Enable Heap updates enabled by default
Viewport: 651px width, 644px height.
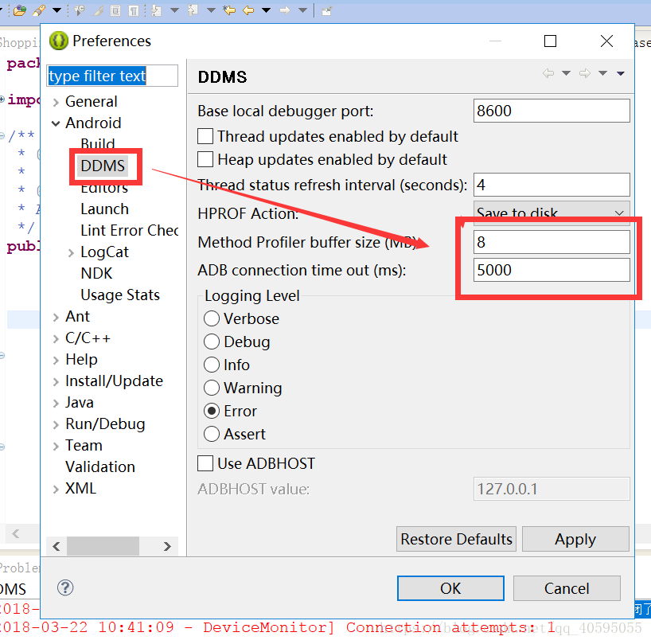pos(205,159)
